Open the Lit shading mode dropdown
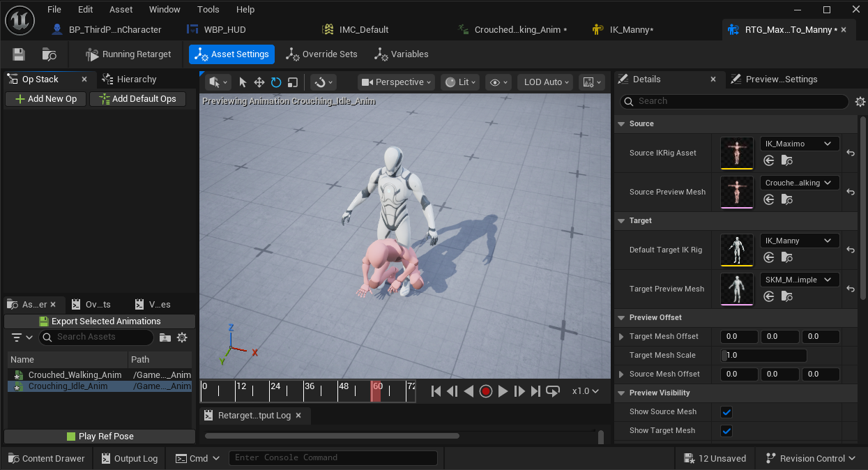Image resolution: width=868 pixels, height=470 pixels. [x=460, y=82]
